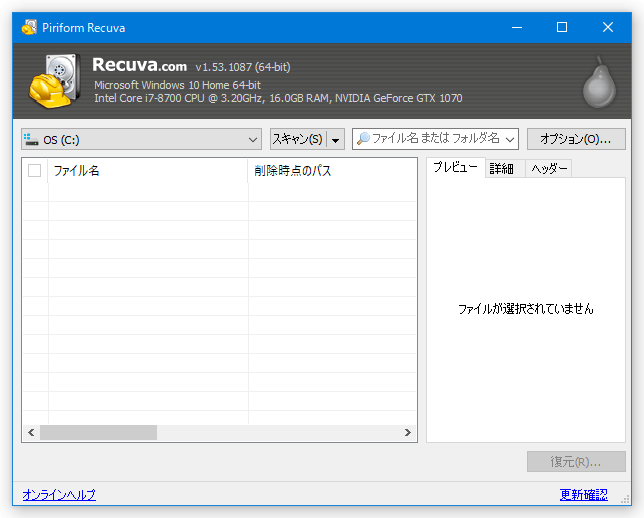This screenshot has height=518, width=644.
Task: Minimize the Piriform Recuva window
Action: 517,28
